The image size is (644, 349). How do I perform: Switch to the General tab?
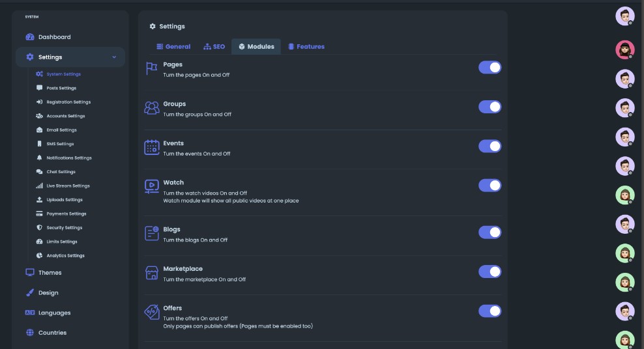pyautogui.click(x=173, y=47)
